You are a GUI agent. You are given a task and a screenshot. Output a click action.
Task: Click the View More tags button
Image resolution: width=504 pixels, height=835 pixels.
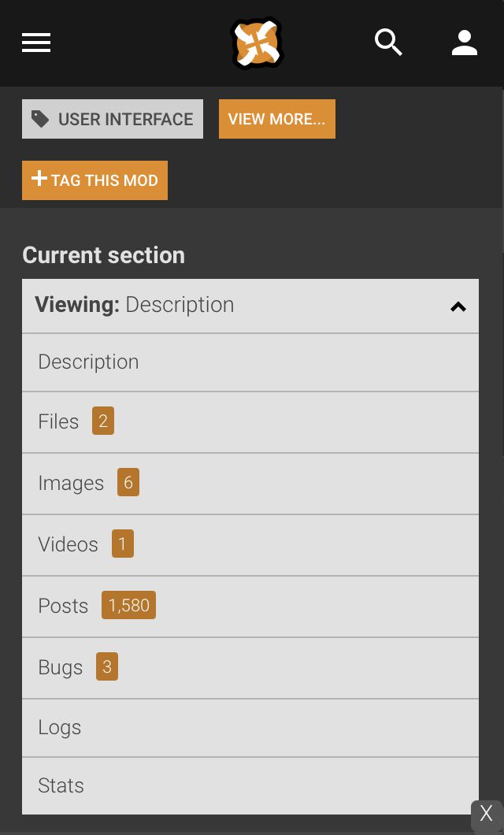(276, 119)
